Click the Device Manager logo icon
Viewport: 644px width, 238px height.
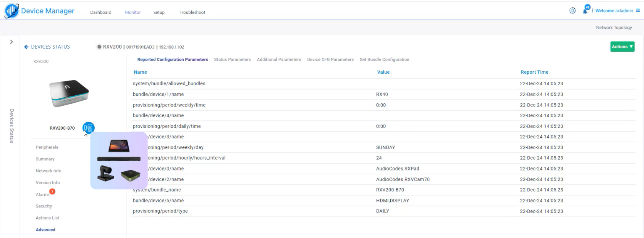[12, 11]
